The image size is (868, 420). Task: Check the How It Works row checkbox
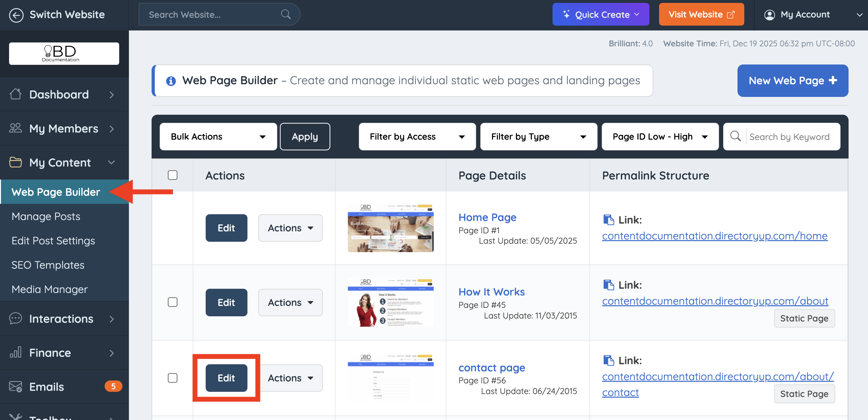coord(173,302)
